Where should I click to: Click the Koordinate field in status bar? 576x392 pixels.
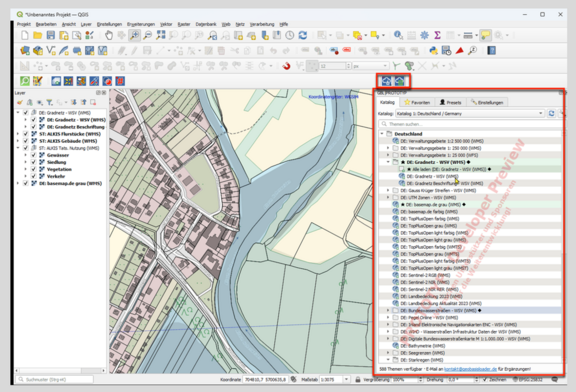point(265,380)
